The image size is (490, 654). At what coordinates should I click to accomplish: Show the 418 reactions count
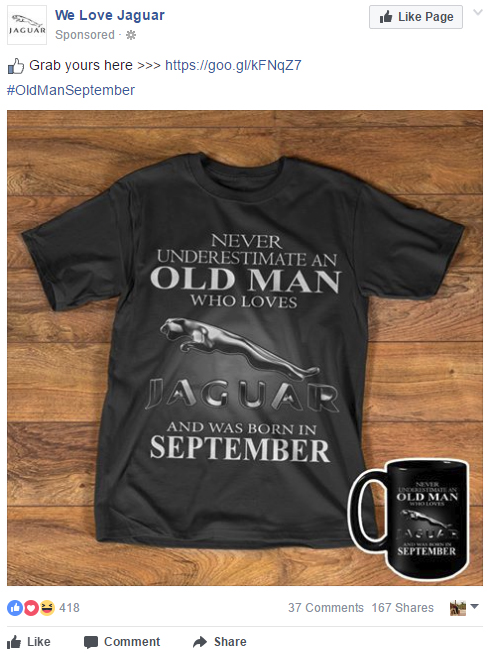pyautogui.click(x=69, y=608)
